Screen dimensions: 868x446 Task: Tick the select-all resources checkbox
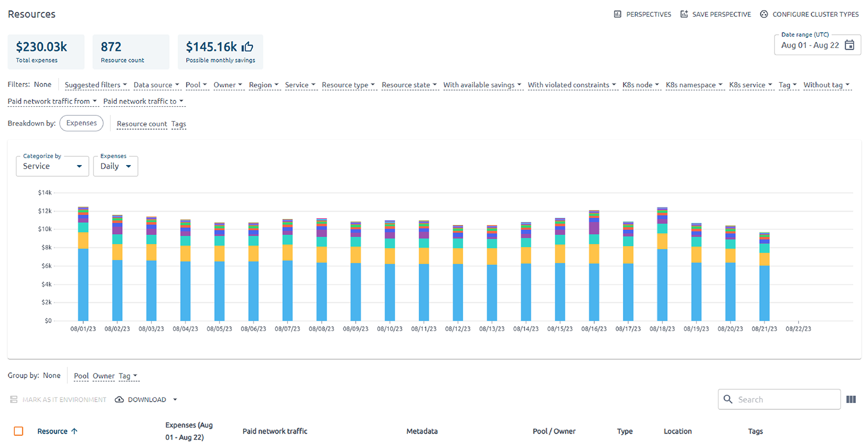coord(18,431)
